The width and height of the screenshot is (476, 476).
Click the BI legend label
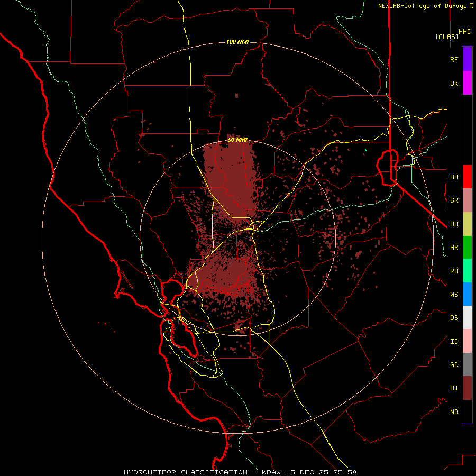point(454,388)
